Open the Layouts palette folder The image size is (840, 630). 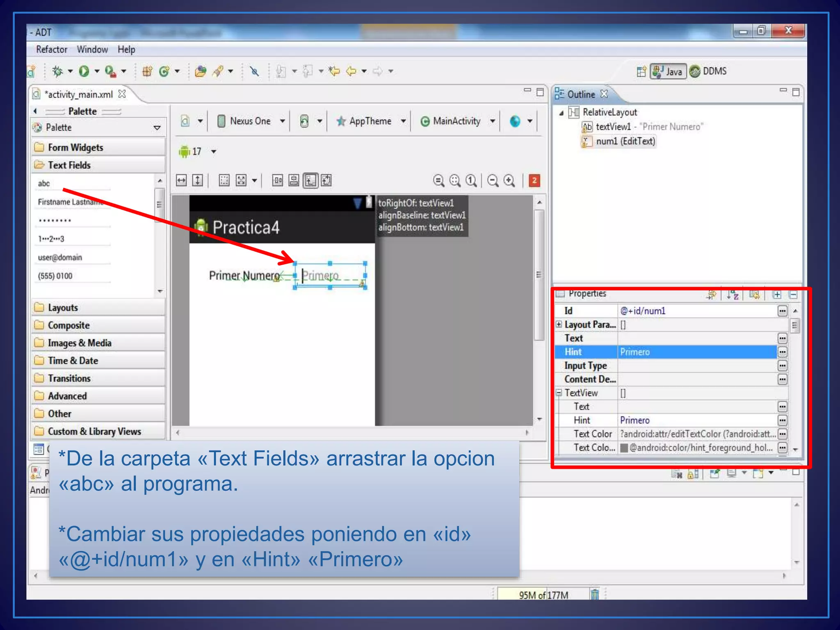(x=98, y=308)
